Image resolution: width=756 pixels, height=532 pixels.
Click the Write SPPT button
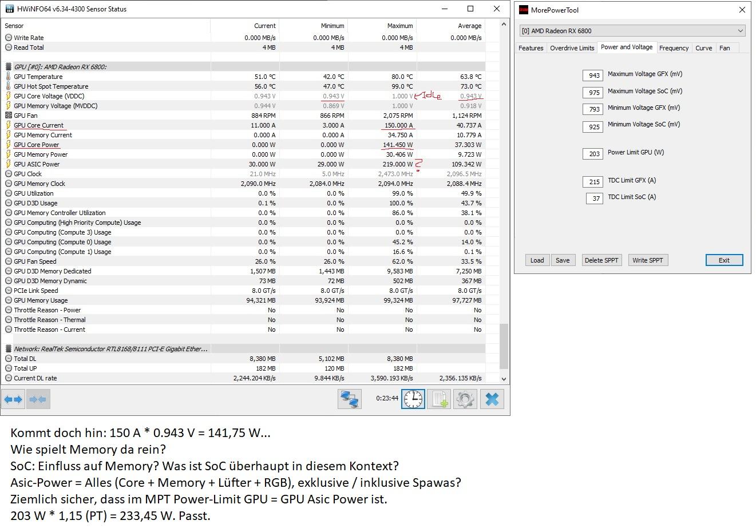648,260
